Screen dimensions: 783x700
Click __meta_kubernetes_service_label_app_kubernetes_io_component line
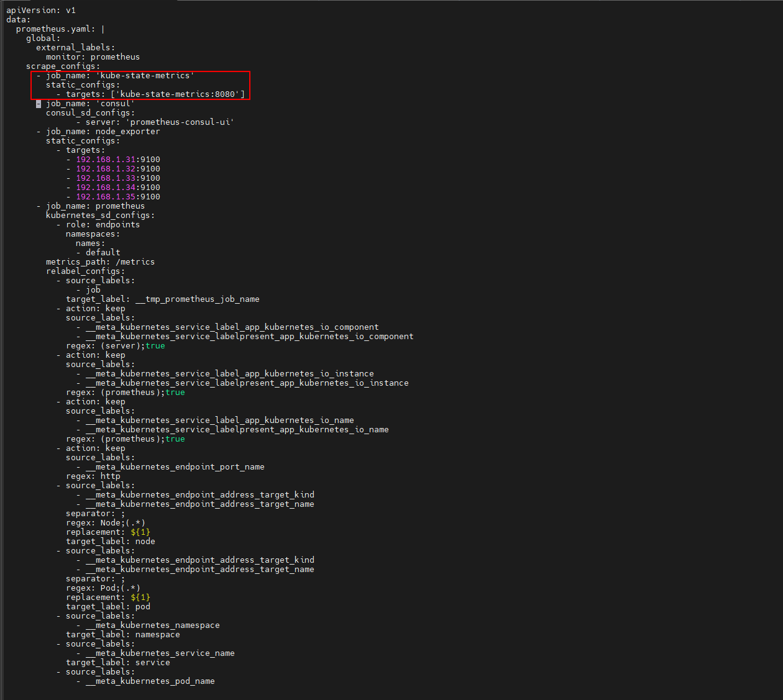(227, 327)
